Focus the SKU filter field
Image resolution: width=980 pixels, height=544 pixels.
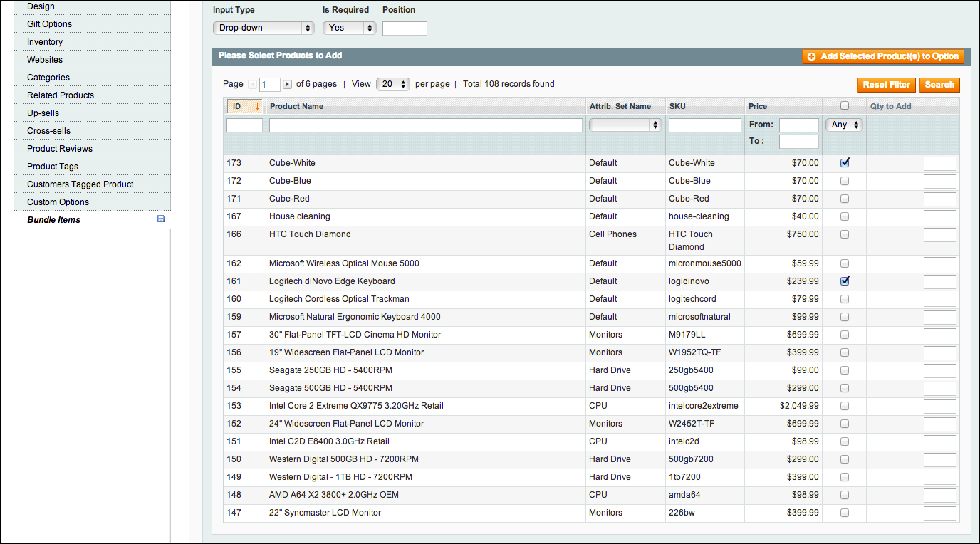point(705,125)
